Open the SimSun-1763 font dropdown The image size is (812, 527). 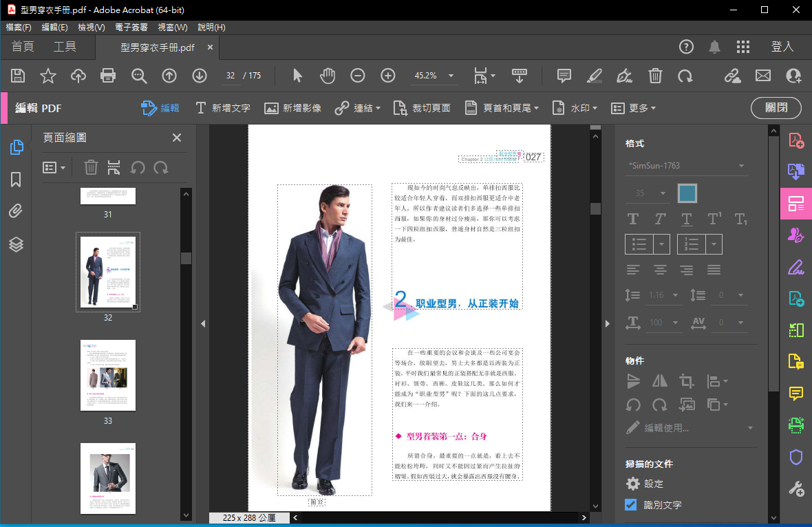741,166
